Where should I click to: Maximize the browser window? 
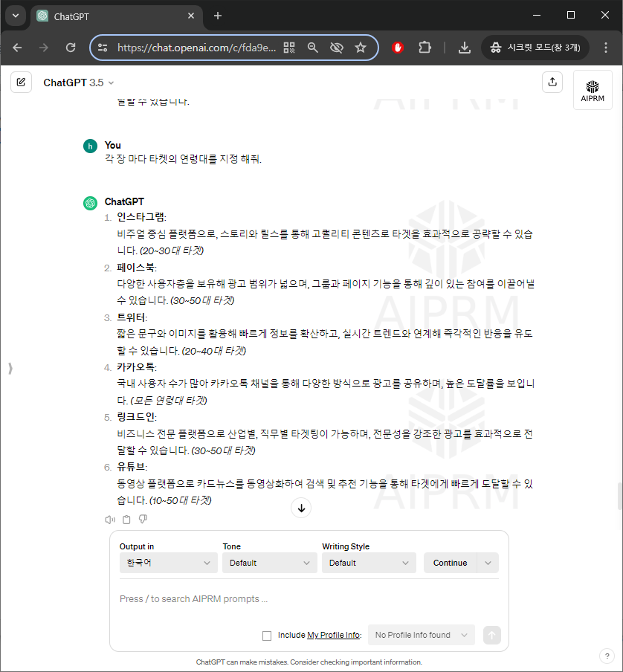pos(571,16)
